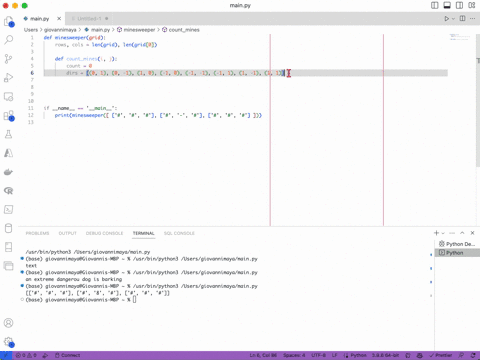Maximize the panel with the up chevron
This screenshot has height=360, width=480.
click(462, 233)
